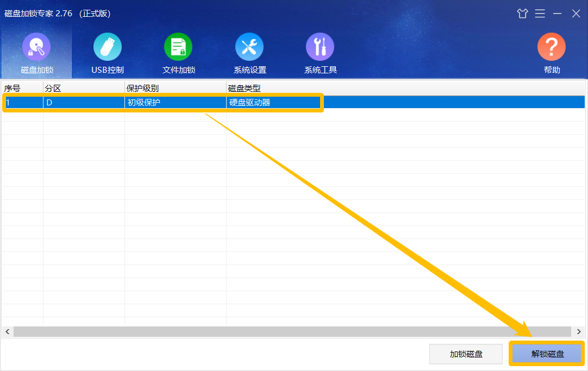Click the 初级保护 cell in the list

(176, 102)
